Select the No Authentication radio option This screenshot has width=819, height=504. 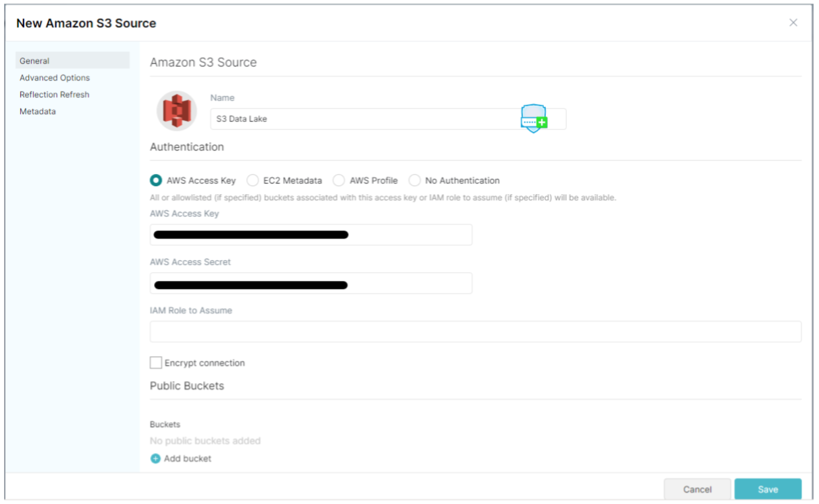pos(415,180)
